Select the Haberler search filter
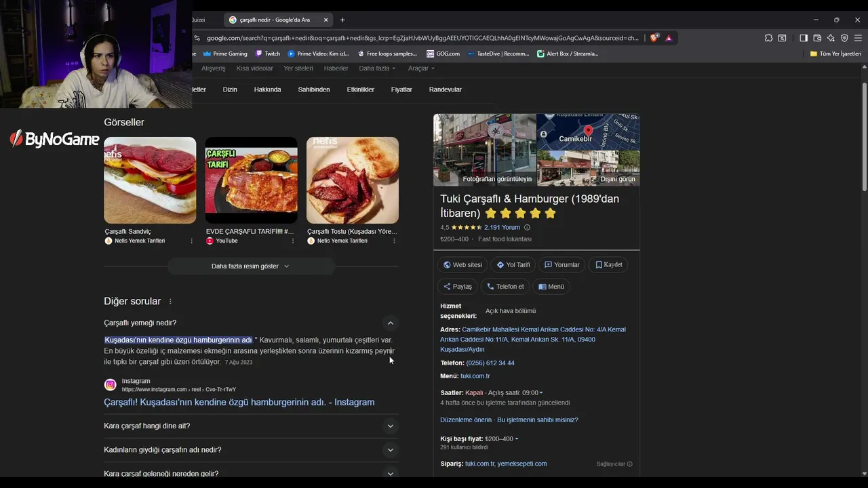The width and height of the screenshot is (868, 488). [336, 68]
